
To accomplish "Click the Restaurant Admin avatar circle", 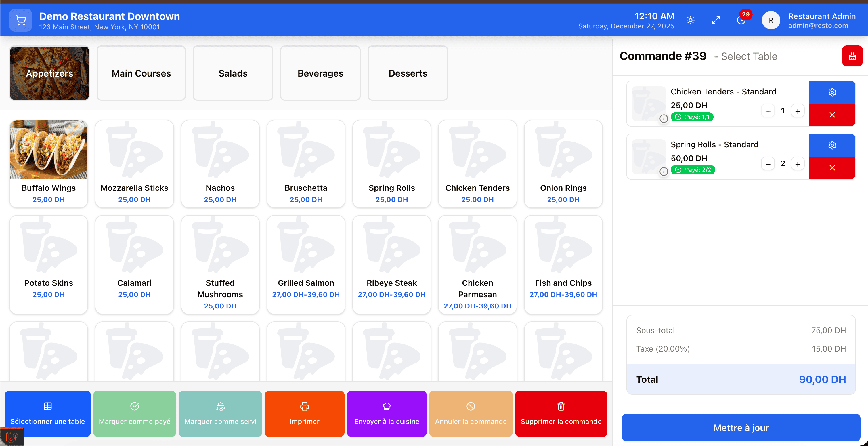I will click(771, 20).
